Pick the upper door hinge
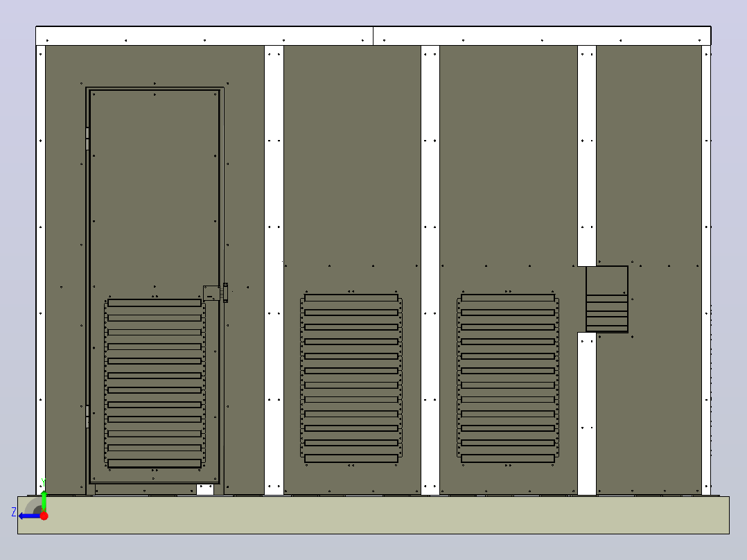This screenshot has height=560, width=747. pyautogui.click(x=87, y=139)
